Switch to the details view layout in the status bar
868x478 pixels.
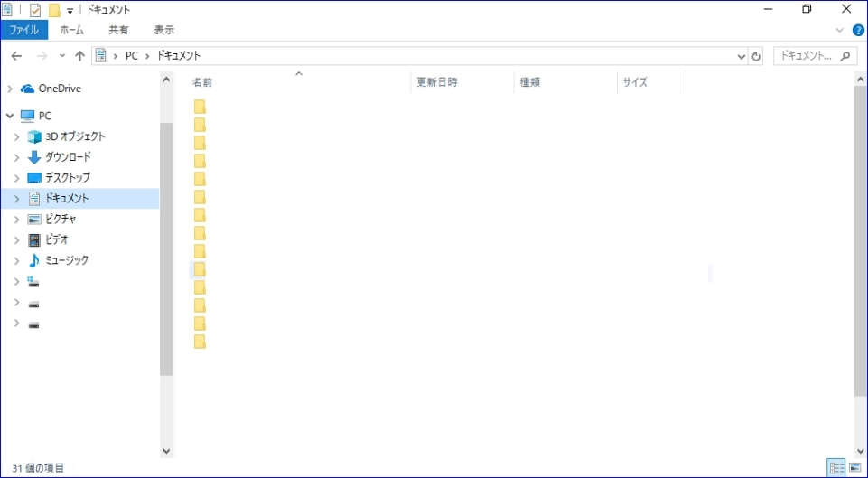tap(836, 467)
